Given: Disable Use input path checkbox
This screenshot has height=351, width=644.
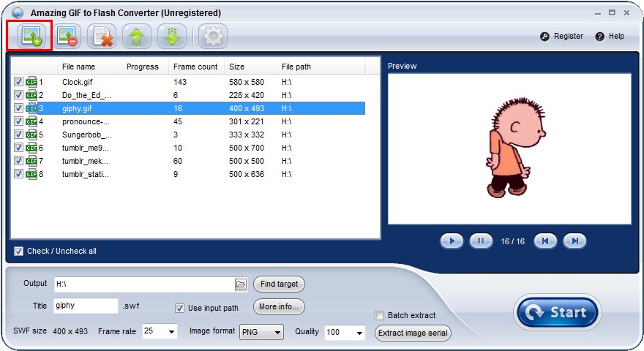Looking at the screenshot, I should 179,308.
